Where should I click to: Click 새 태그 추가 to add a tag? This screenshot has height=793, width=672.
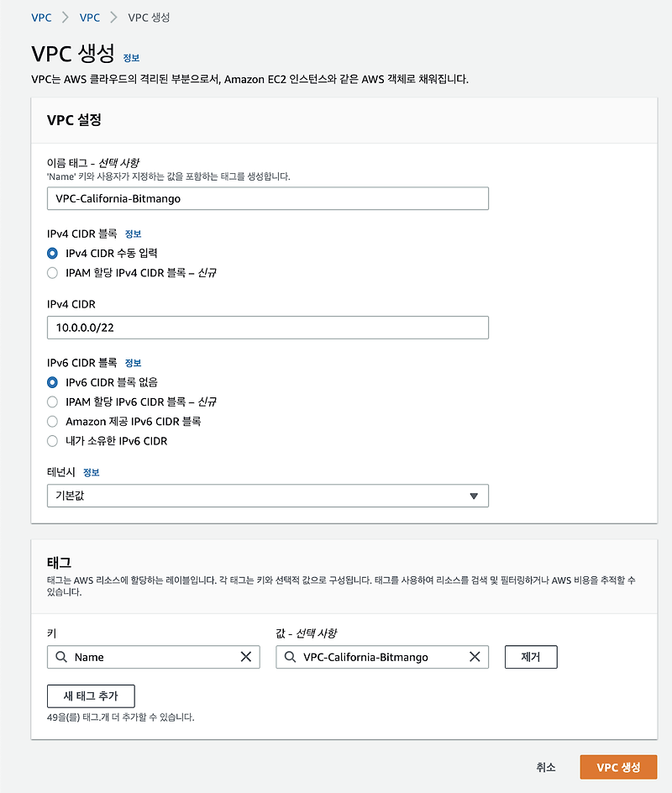90,696
